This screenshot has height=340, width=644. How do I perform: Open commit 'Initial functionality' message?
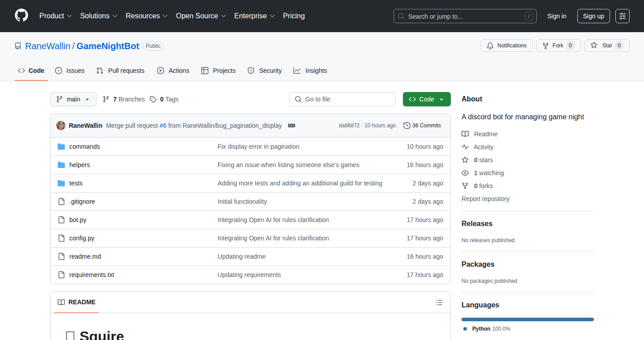tap(242, 201)
